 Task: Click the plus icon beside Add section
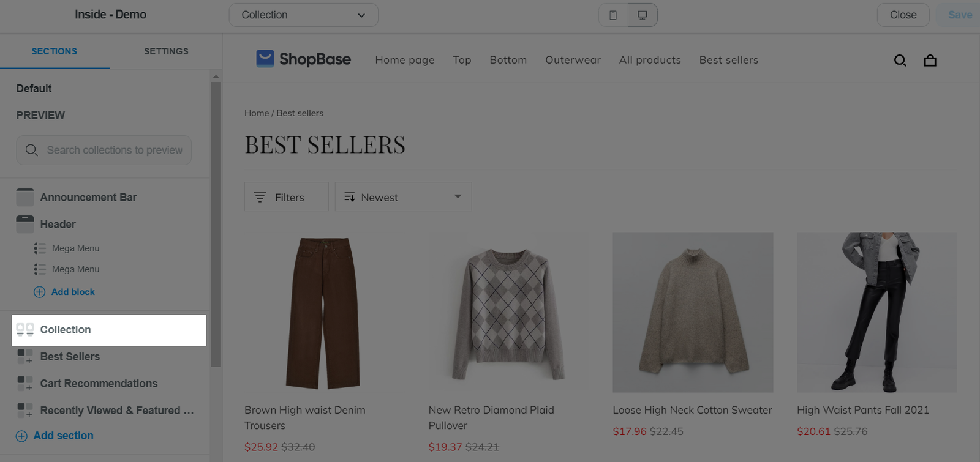21,436
